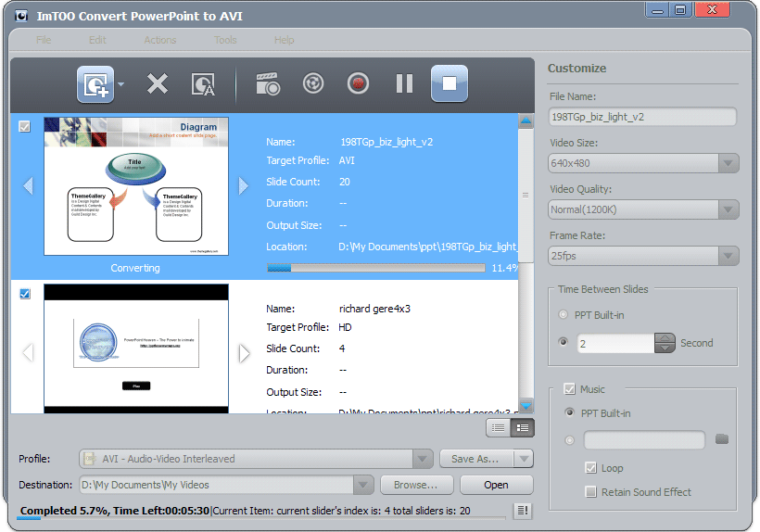Open the Actions menu
Viewport: 760px width, 532px height.
(160, 40)
